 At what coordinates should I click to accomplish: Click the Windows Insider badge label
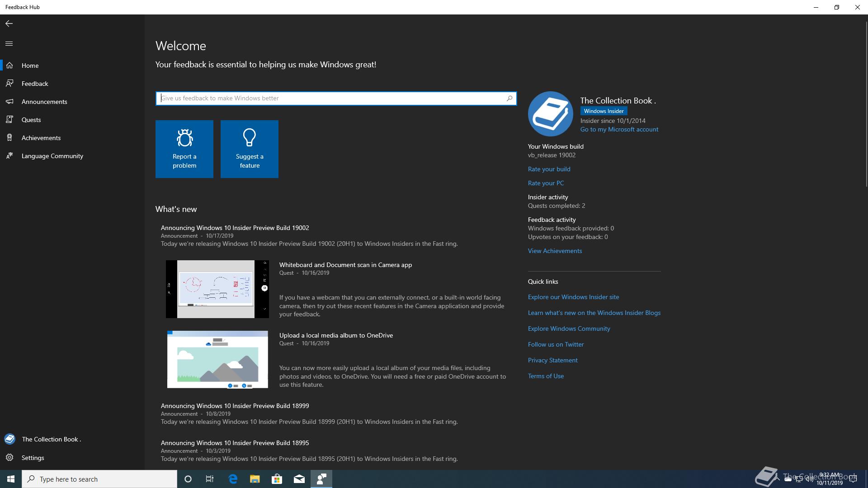(604, 111)
